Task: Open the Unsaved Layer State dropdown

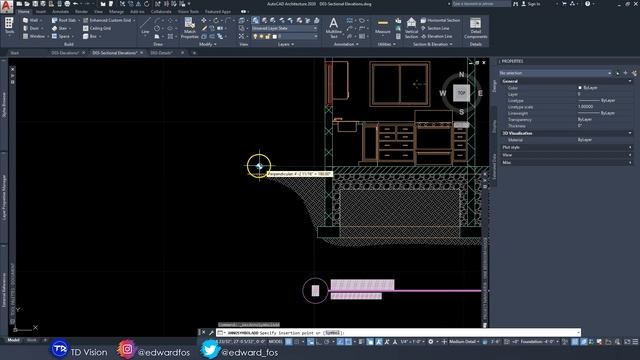Action: 284,28
